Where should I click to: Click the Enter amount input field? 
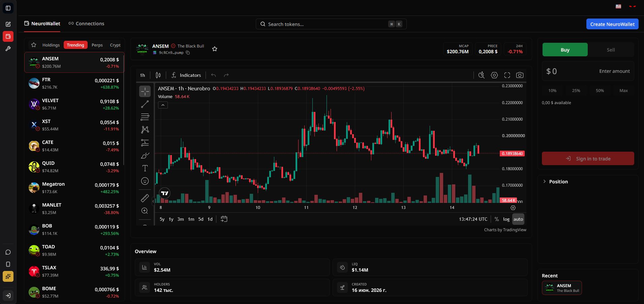pyautogui.click(x=588, y=71)
